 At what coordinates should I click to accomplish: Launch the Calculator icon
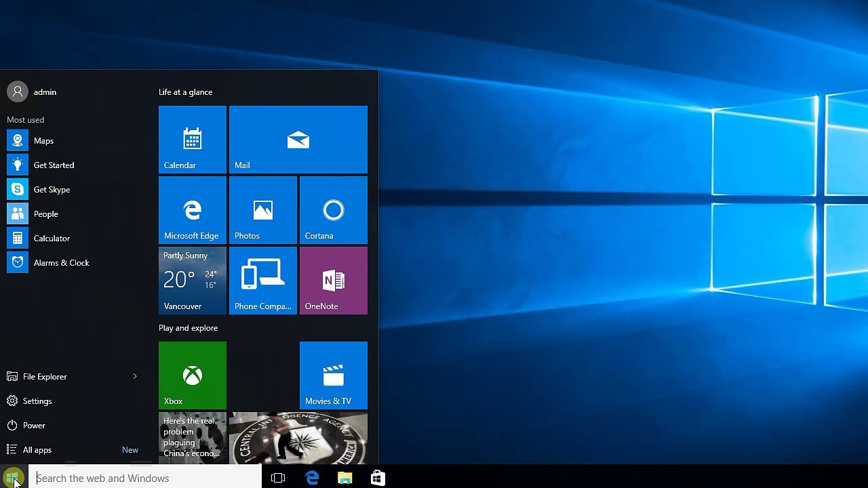click(18, 239)
